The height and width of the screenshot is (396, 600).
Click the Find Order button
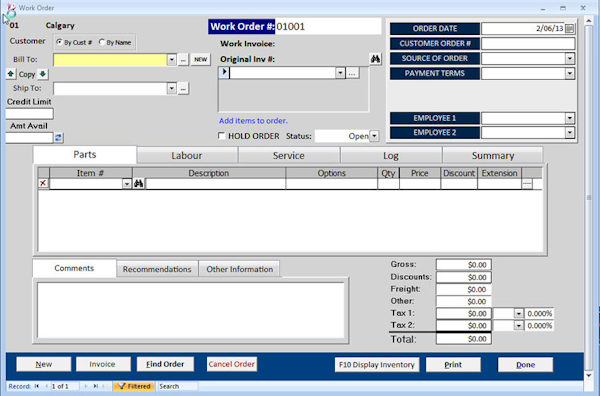165,364
